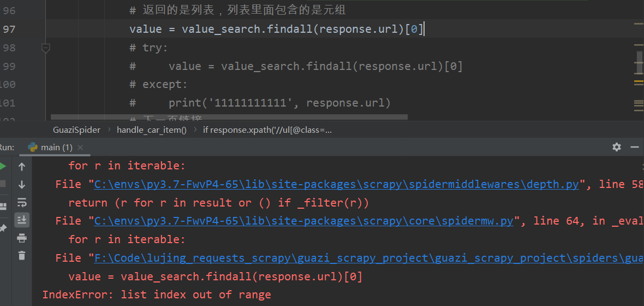
Task: Clear console output with the trash icon
Action: point(22,255)
